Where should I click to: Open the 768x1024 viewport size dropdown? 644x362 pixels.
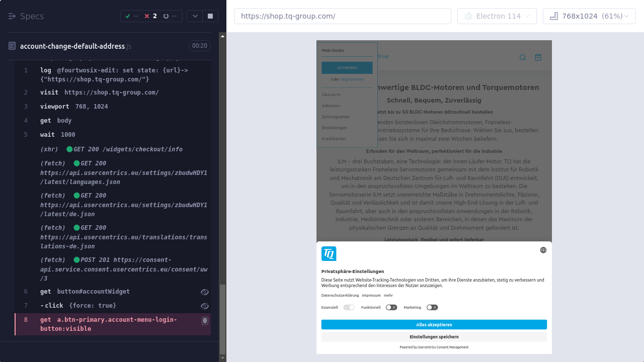click(x=589, y=16)
